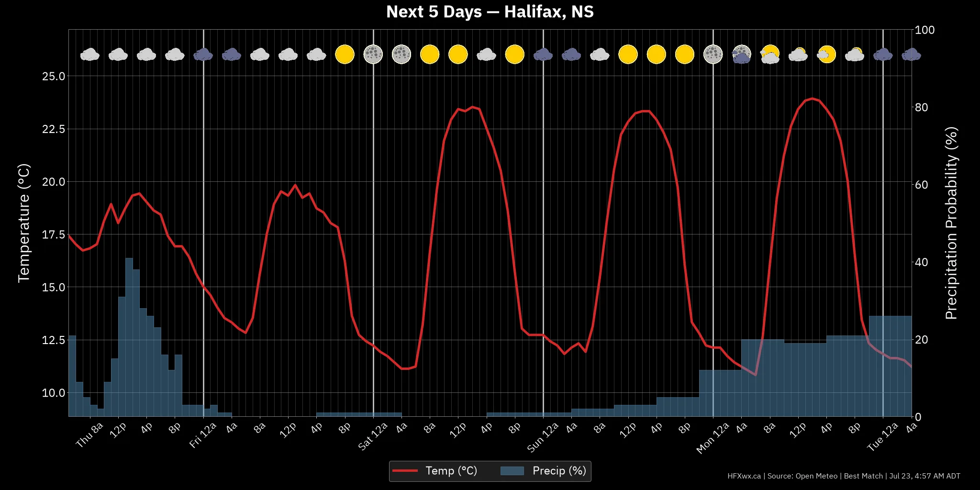
Task: Click the cloud icon for Friday 8 AM
Action: pyautogui.click(x=260, y=55)
